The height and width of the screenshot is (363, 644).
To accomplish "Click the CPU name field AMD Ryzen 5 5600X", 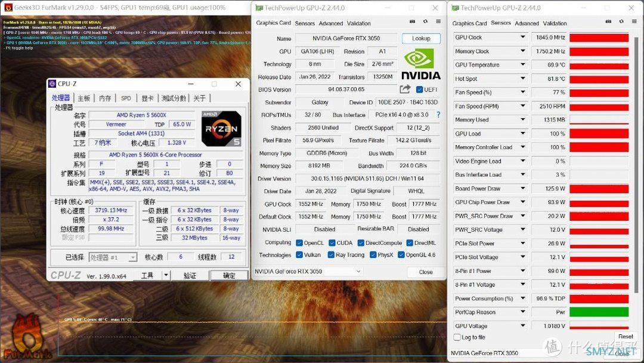I will point(143,115).
